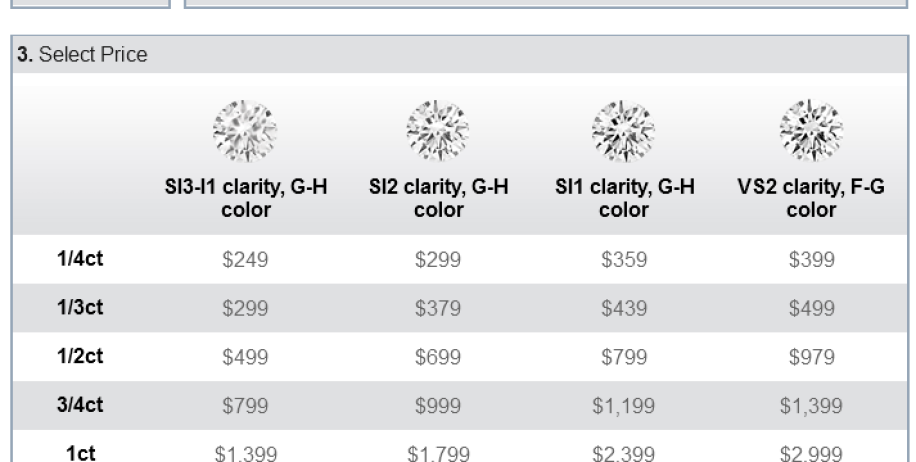Select $1,399 in the 3/4ct row
Screen dimensions: 916x462
coord(811,406)
